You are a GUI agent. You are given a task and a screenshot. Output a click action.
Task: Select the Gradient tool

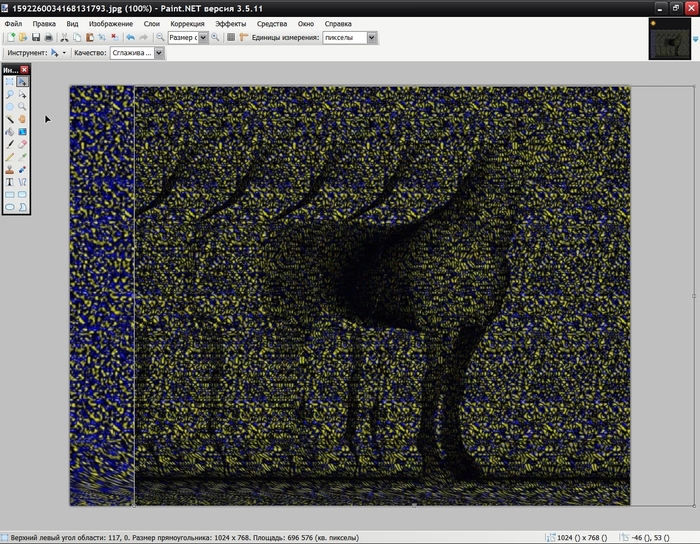tap(22, 131)
